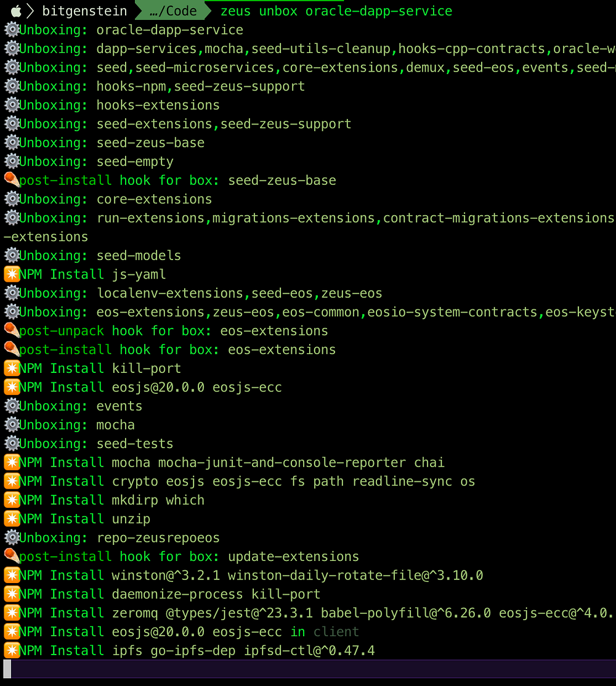The width and height of the screenshot is (616, 686).
Task: Click the gear icon on "Unboxing: repo-zeusrepoeos"
Action: click(10, 537)
